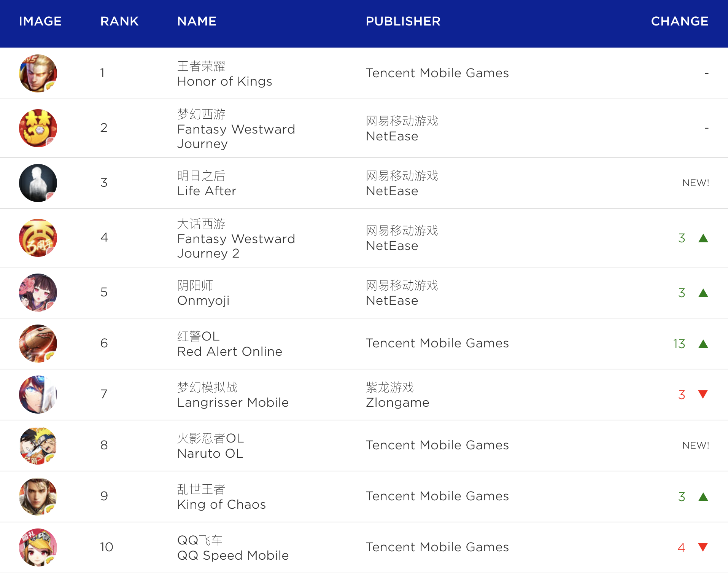The image size is (728, 573).
Task: Click the NEW! label for Life After
Action: pyautogui.click(x=695, y=183)
